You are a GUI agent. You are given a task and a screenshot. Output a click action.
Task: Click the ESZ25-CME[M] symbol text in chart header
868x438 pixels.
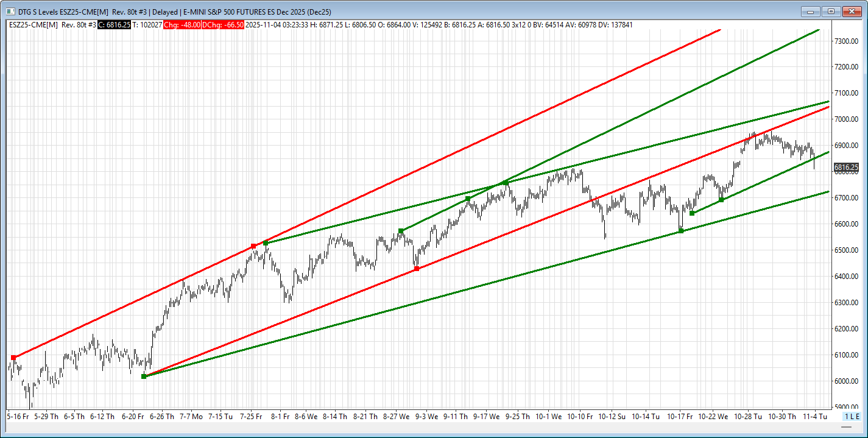point(34,24)
